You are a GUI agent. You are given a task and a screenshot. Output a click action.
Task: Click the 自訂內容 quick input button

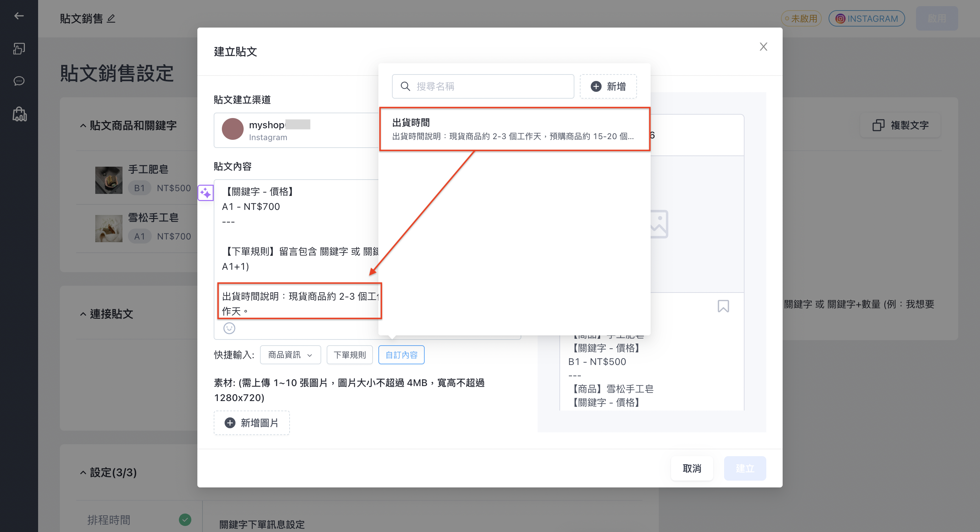402,355
